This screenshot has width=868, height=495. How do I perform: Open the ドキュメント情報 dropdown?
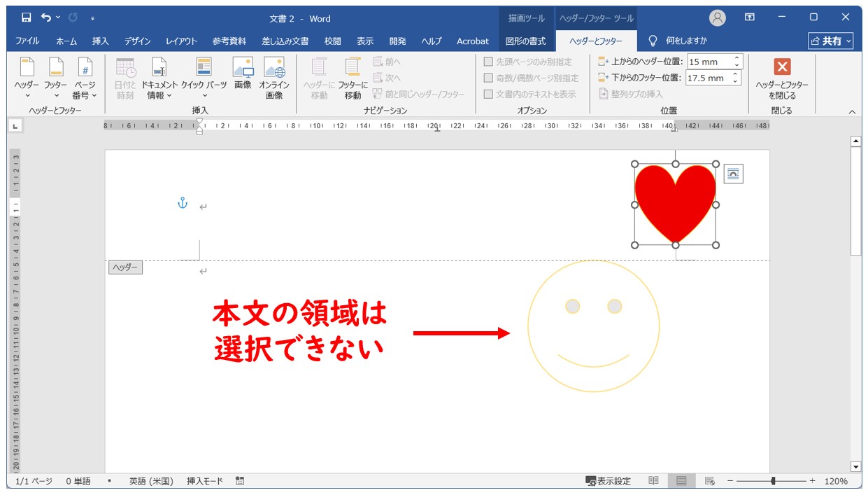(x=159, y=78)
